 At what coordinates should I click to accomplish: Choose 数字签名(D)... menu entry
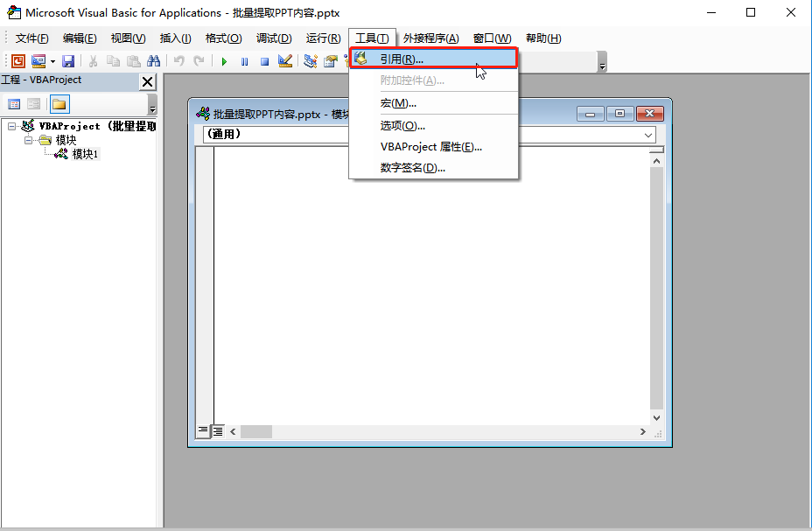click(433, 168)
